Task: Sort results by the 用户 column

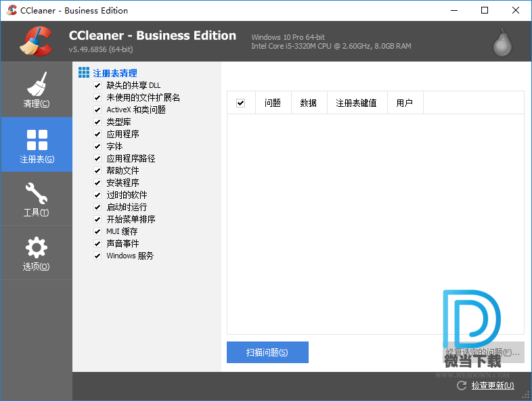Action: pos(405,103)
